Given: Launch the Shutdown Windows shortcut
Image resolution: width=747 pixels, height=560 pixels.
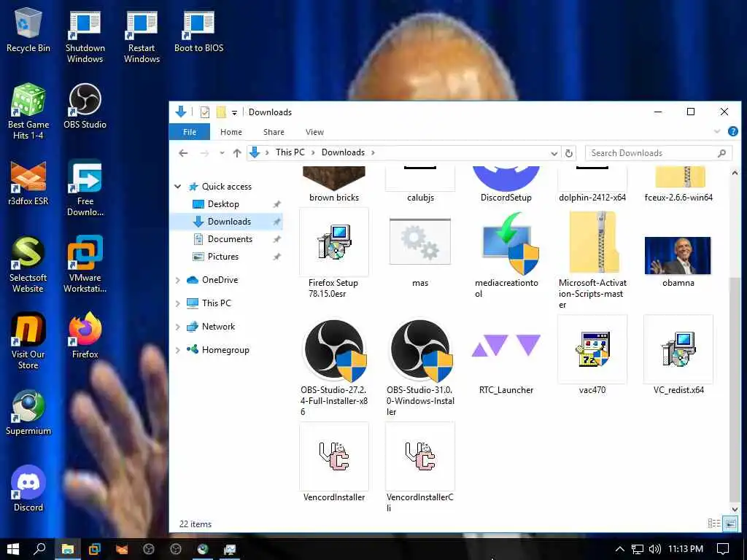Looking at the screenshot, I should point(85,36).
